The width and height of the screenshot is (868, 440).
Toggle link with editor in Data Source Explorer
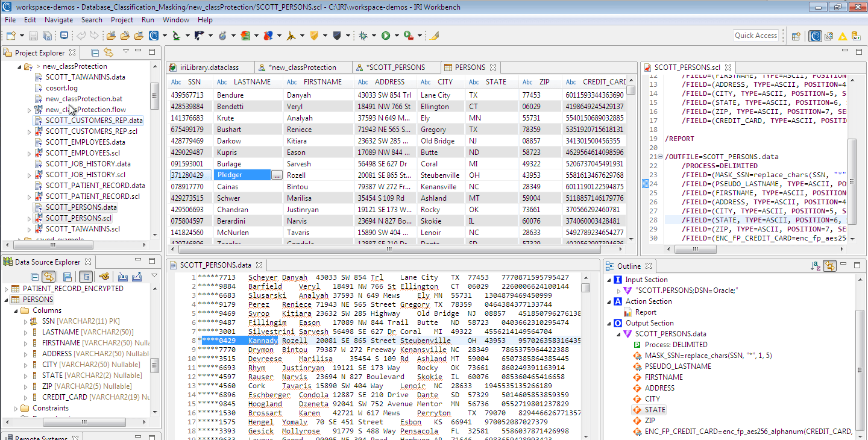(x=48, y=275)
